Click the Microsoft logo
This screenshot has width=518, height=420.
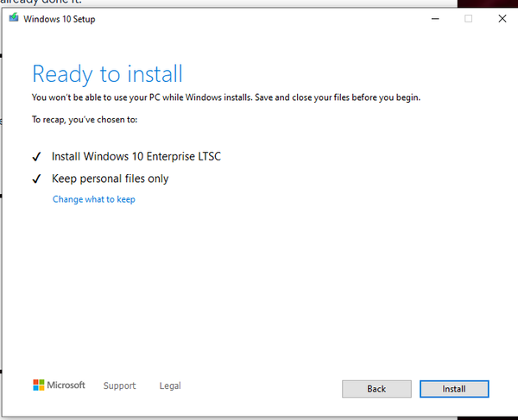pyautogui.click(x=59, y=385)
